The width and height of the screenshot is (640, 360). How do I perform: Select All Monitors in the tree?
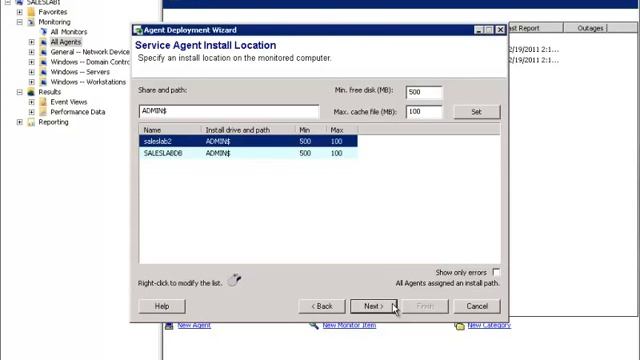[69, 32]
